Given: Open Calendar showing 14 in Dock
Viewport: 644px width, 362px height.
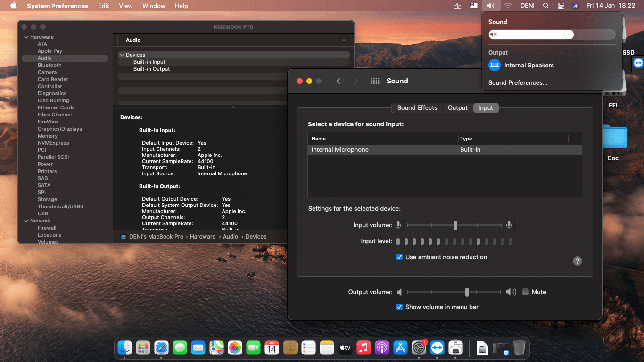Looking at the screenshot, I should point(272,348).
